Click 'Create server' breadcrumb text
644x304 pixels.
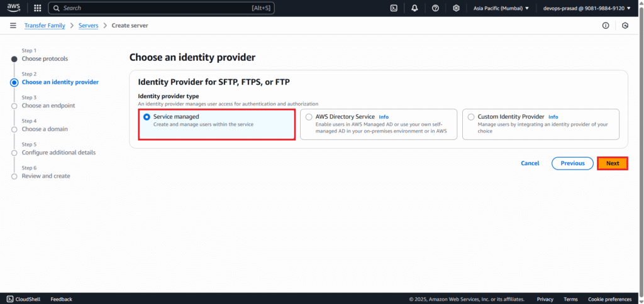tap(130, 25)
